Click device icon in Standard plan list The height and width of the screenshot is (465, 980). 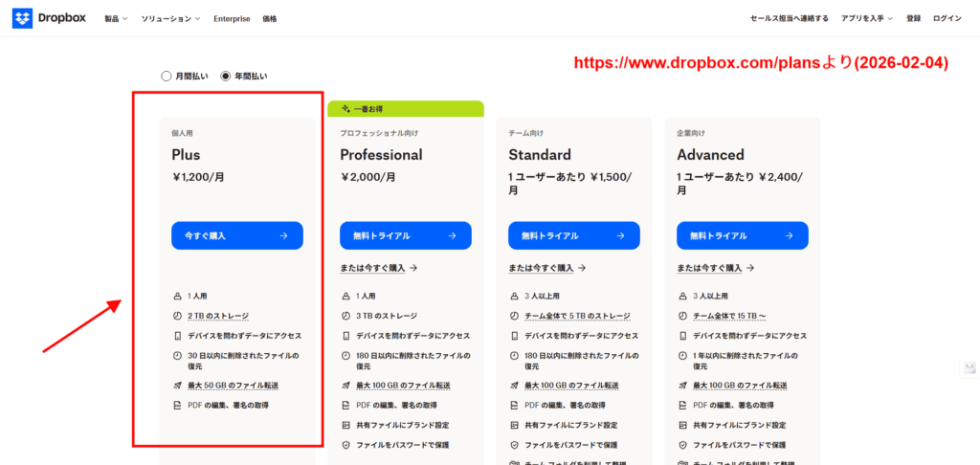[x=514, y=336]
